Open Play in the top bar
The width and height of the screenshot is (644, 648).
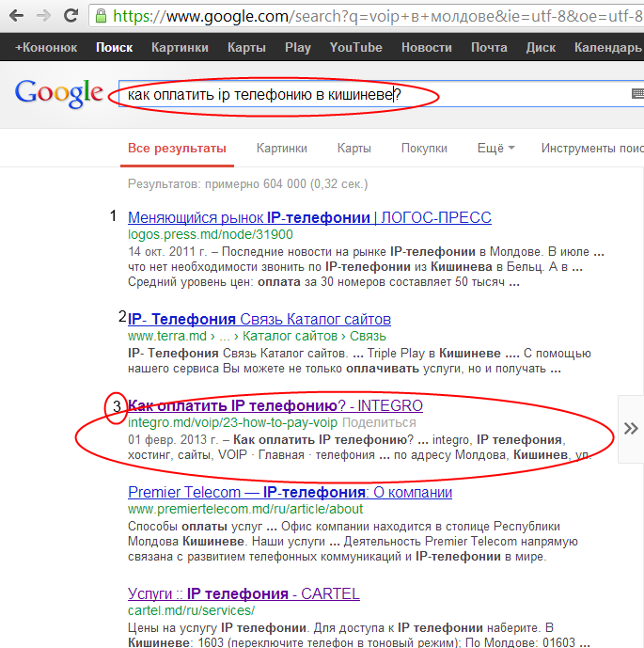(x=298, y=48)
